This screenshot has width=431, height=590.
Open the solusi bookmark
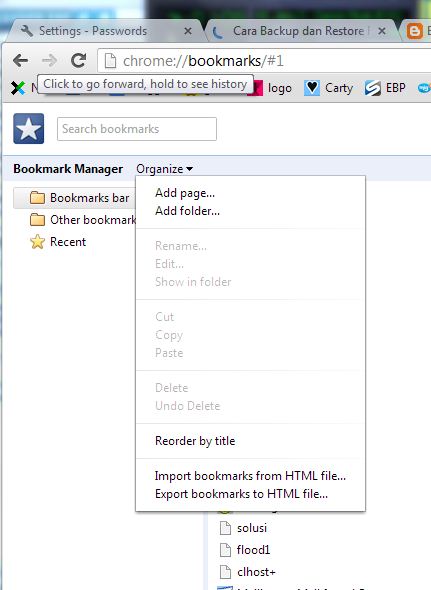click(x=243, y=528)
